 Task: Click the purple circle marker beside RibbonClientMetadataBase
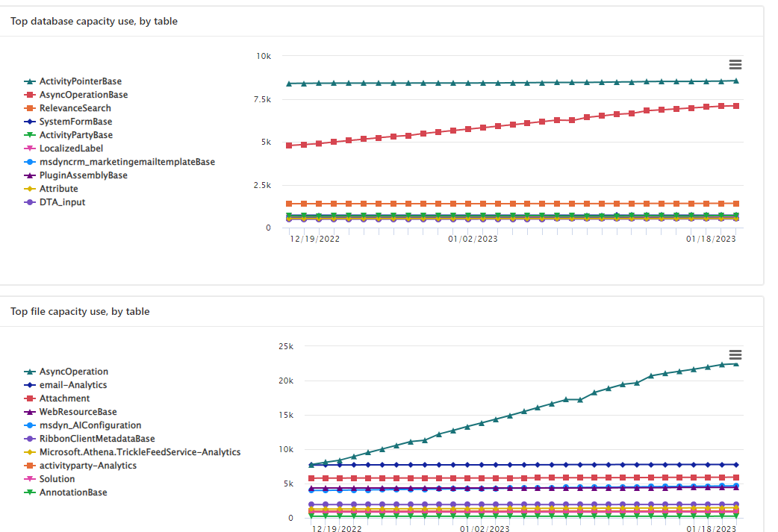[30, 439]
